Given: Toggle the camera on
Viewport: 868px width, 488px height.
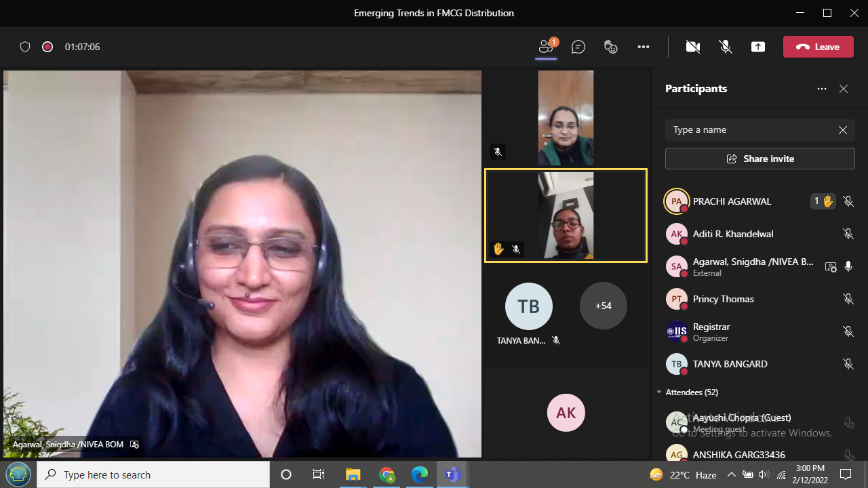Looking at the screenshot, I should tap(692, 47).
